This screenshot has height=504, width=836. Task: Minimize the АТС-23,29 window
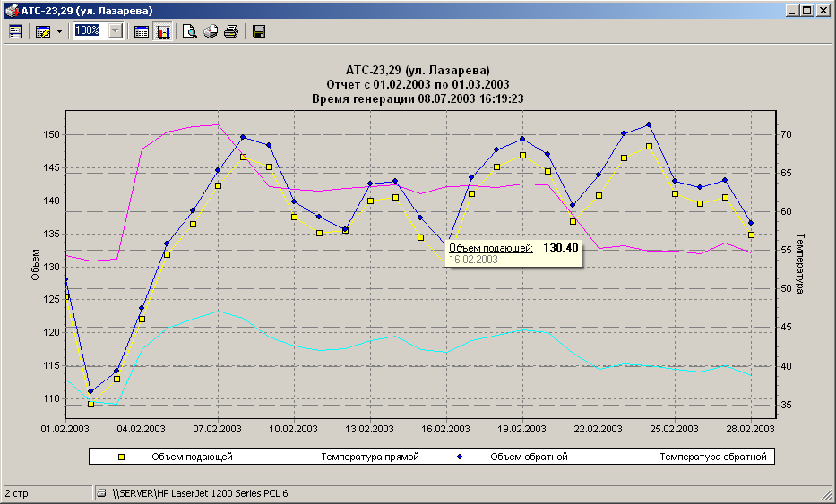coord(792,11)
